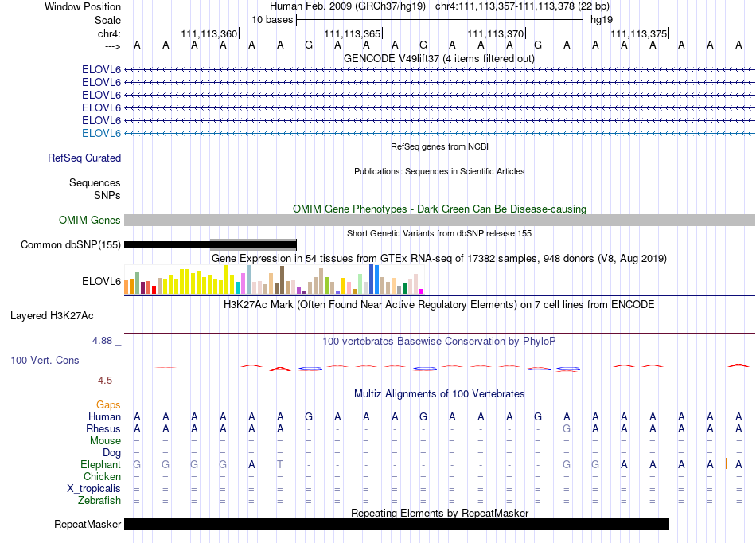This screenshot has height=543, width=756.
Task: Click the chr4:111,113,357-111,113,378 (22 bp) position text
Action: [x=522, y=6]
